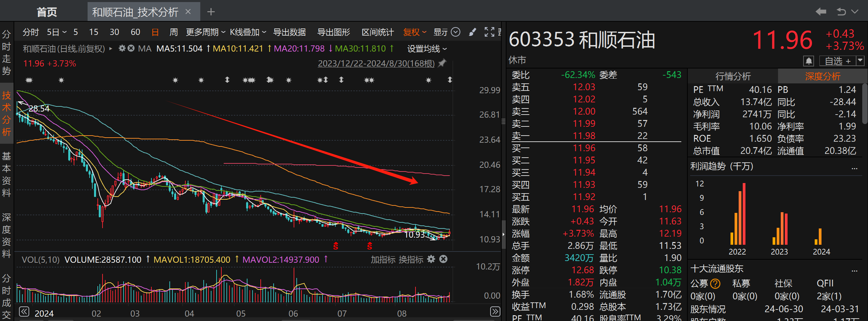The height and width of the screenshot is (321, 868).
Task: Open the 复权 dropdown
Action: (x=414, y=32)
